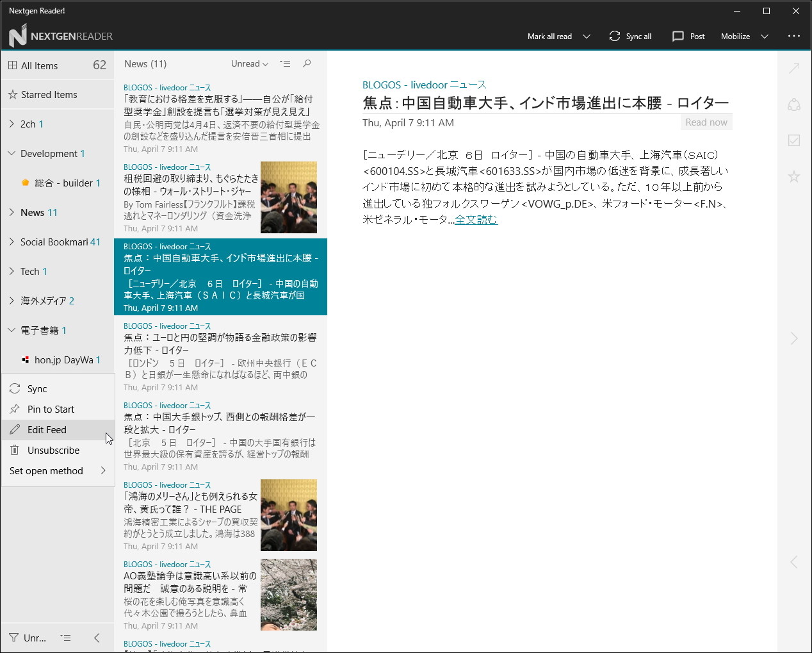Toggle the unread filter funnel at bottom left

click(14, 638)
